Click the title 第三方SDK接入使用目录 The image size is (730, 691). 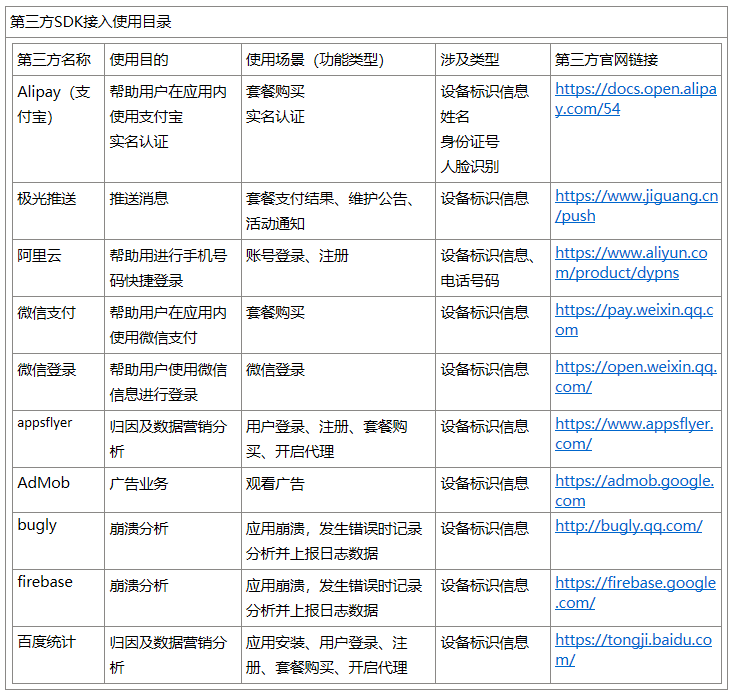click(x=91, y=21)
